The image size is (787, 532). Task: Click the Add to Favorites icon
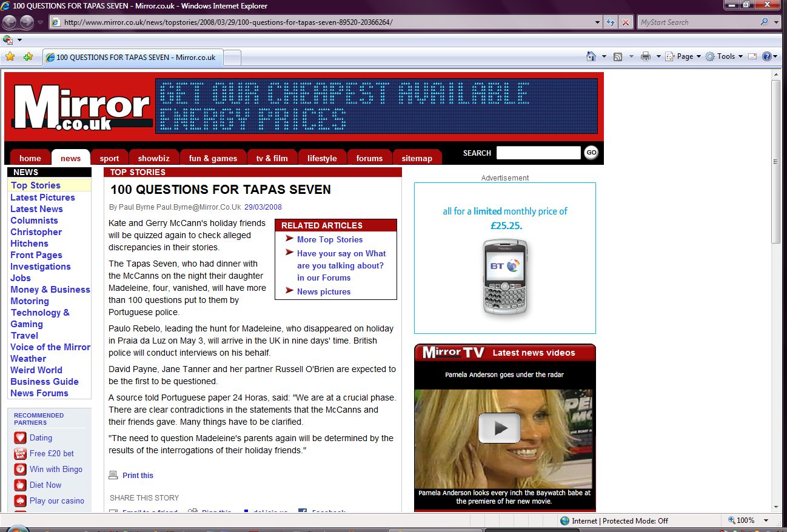(x=28, y=57)
